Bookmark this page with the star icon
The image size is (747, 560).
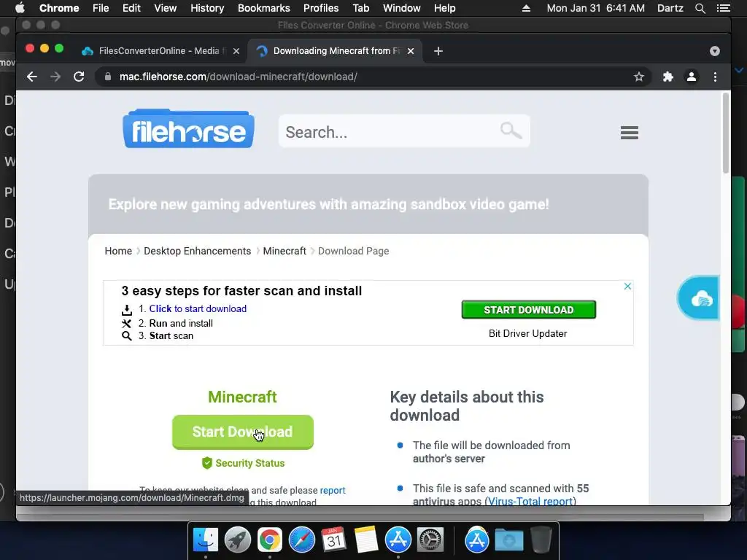639,77
